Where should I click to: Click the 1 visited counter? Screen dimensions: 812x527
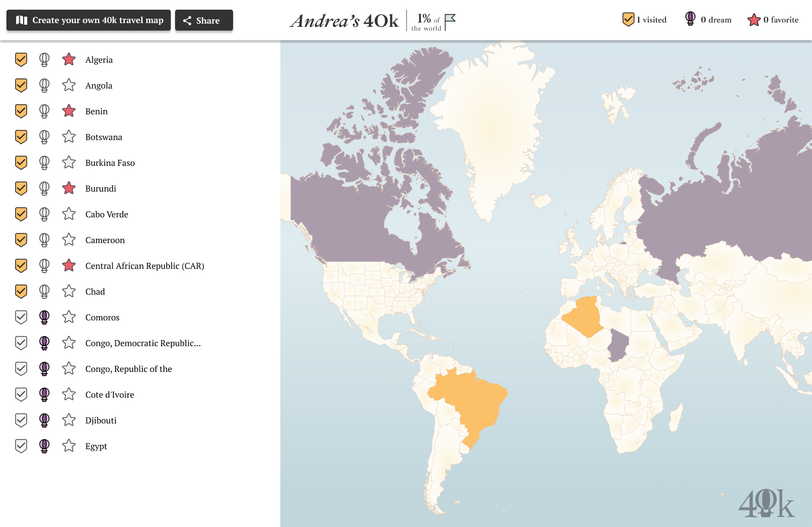(x=644, y=20)
